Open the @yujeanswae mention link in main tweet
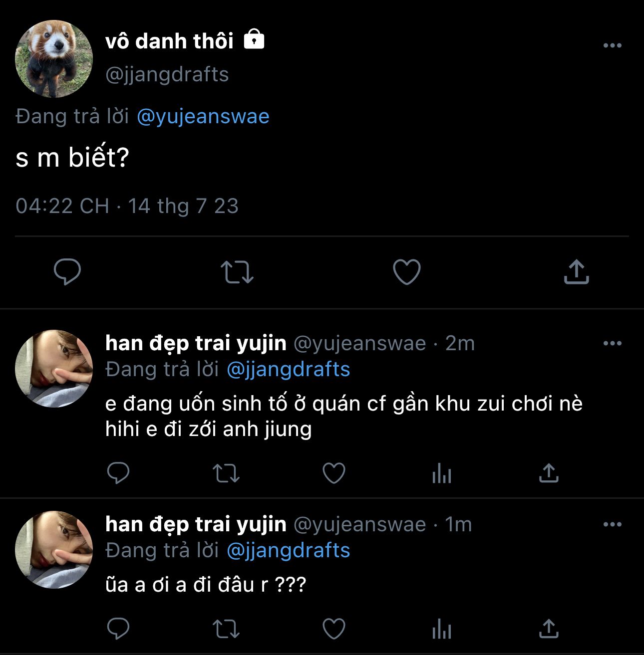Image resolution: width=644 pixels, height=655 pixels. tap(203, 117)
